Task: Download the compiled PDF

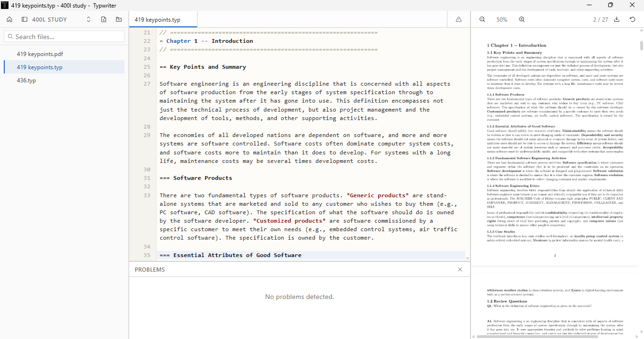Action: click(x=617, y=19)
